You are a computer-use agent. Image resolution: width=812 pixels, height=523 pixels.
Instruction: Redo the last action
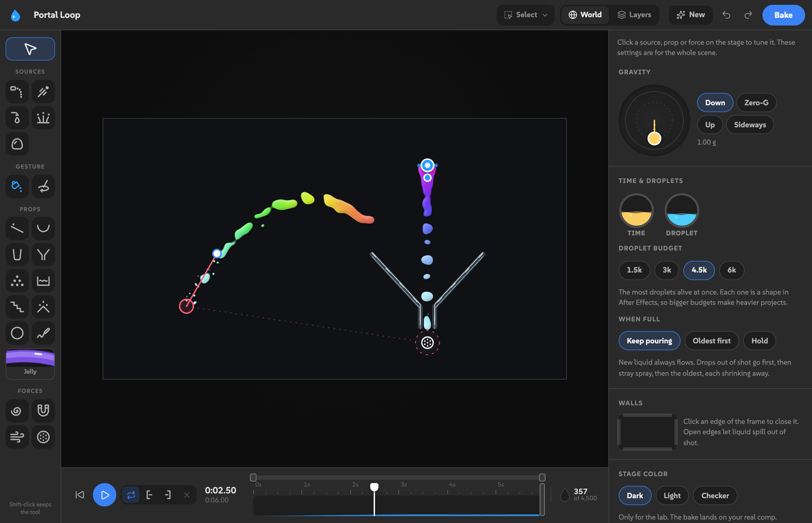[748, 15]
